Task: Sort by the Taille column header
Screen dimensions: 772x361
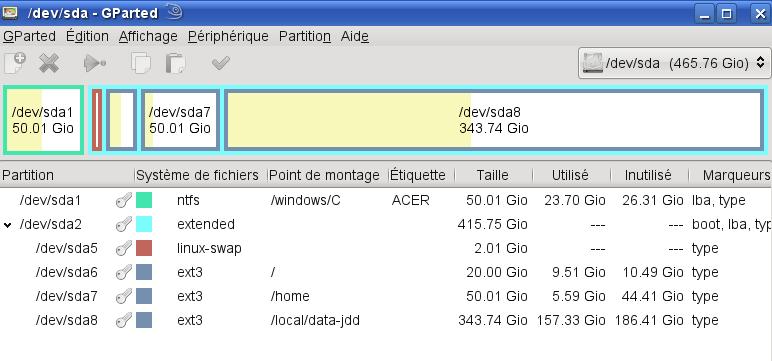Action: (x=493, y=175)
